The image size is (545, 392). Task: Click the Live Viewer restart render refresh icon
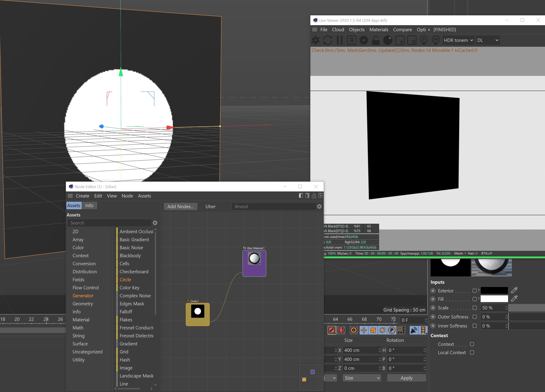[x=328, y=40]
